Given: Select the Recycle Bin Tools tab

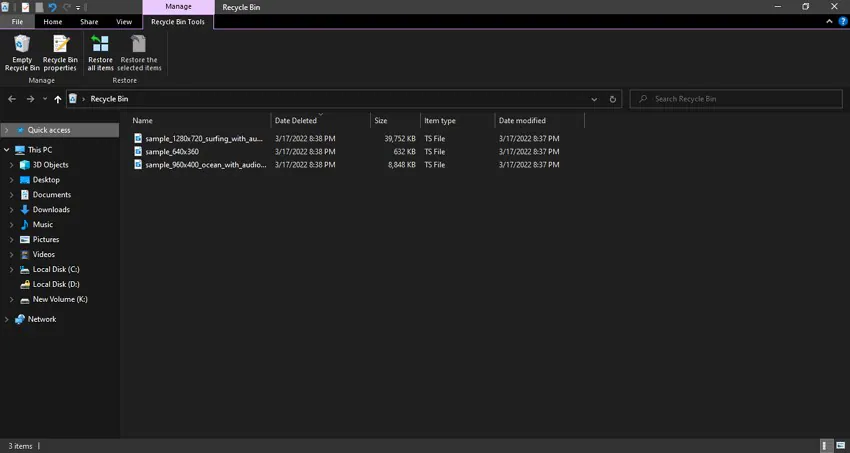Looking at the screenshot, I should pos(178,22).
